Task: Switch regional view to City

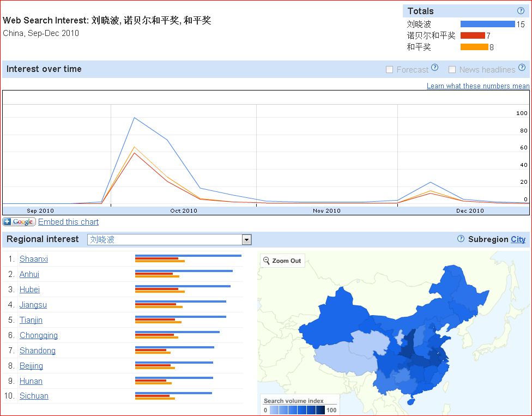Action: (518, 239)
